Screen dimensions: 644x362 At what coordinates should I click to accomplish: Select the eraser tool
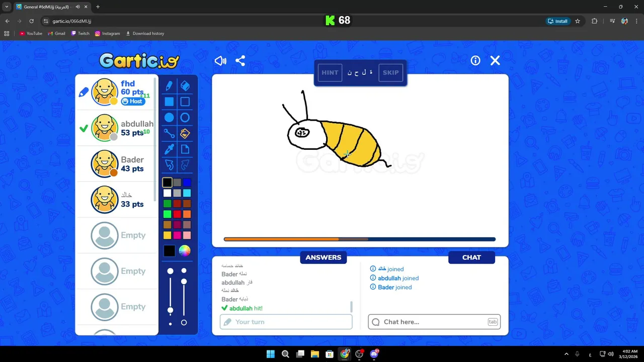185,86
